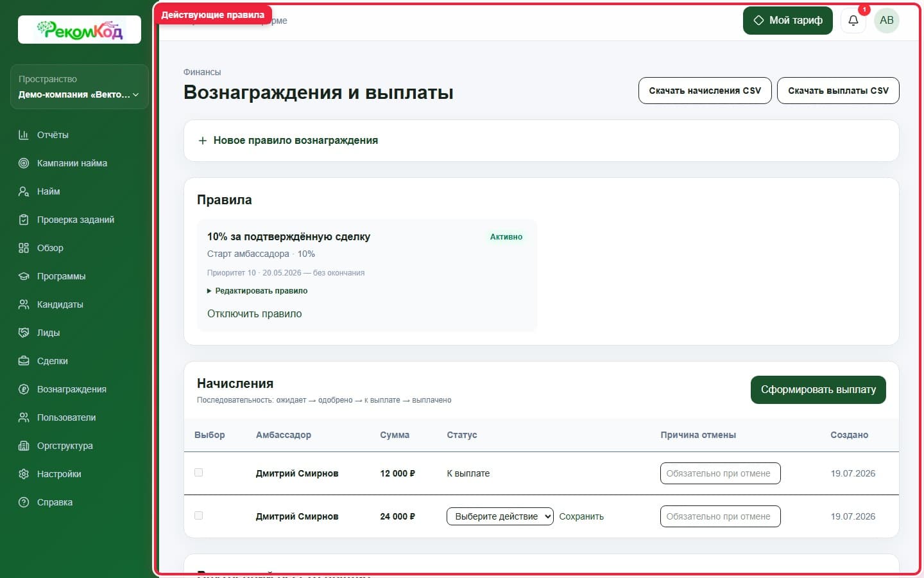This screenshot has width=924, height=578.
Task: Click the Выбор column header
Action: click(x=210, y=435)
